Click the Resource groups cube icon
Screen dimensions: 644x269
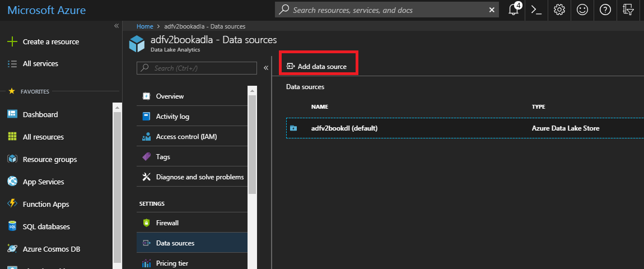[12, 159]
